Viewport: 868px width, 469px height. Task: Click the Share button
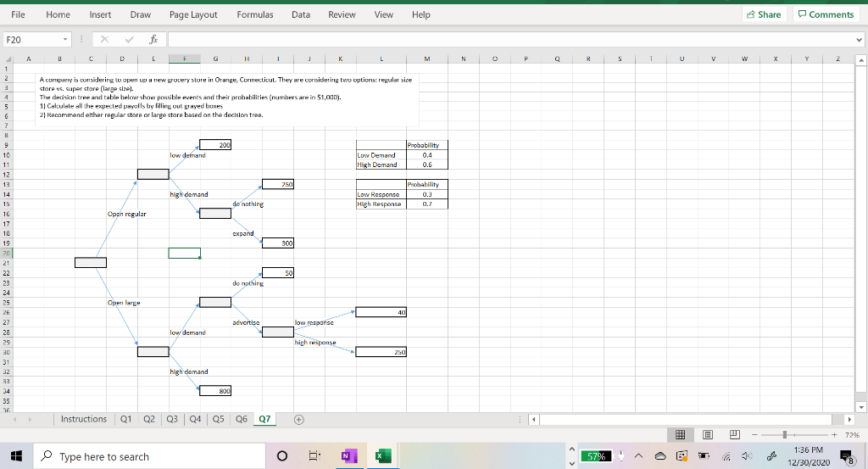[x=764, y=14]
